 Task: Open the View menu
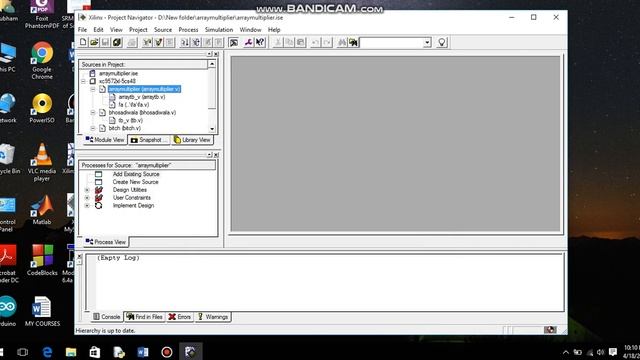116,30
